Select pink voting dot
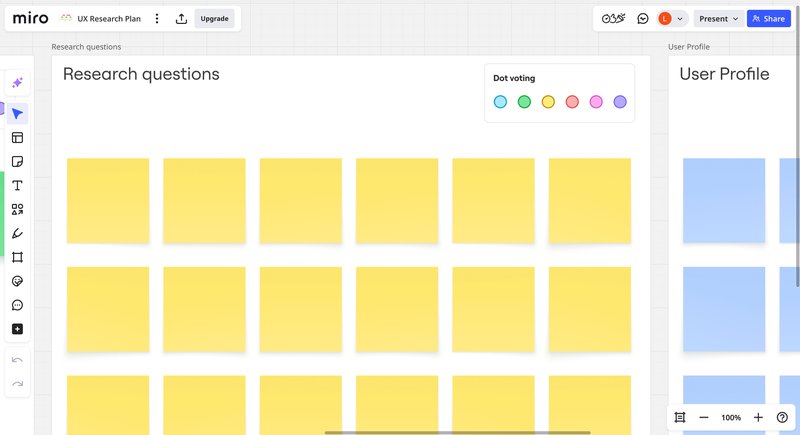This screenshot has height=435, width=800. tap(596, 101)
